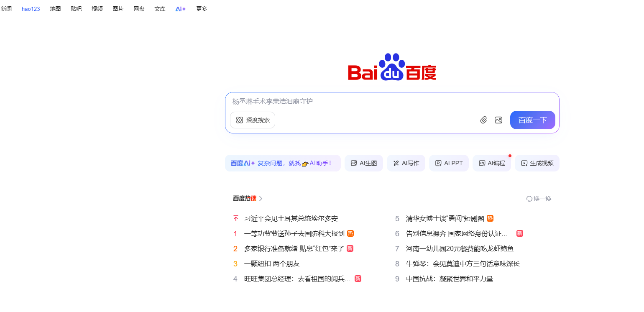Open hot search 中国抗战：凝聚世界和平力量
The image size is (644, 312).
click(x=450, y=279)
